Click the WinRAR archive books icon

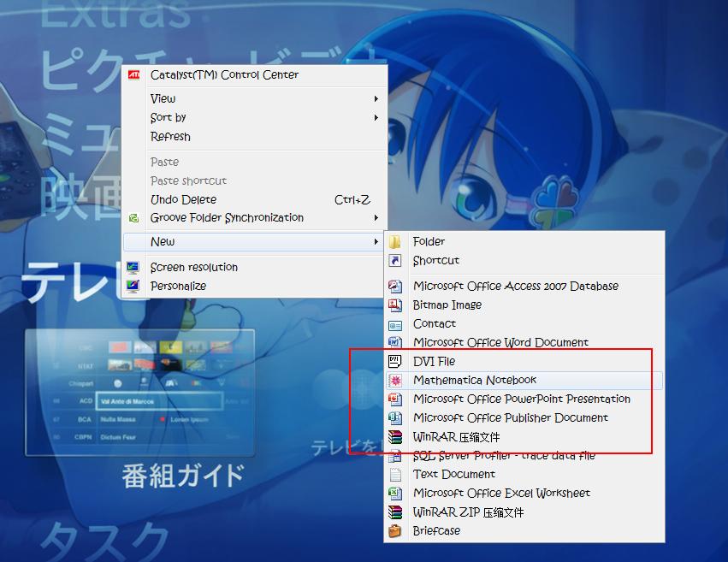(x=395, y=437)
